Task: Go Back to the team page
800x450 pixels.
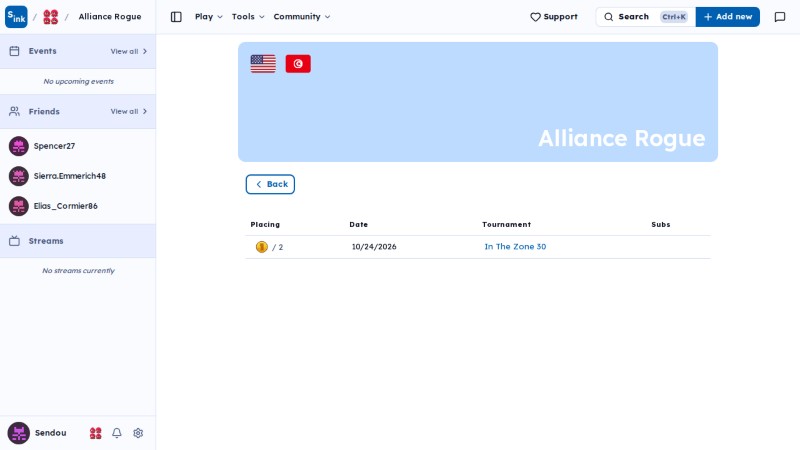Action: pos(270,184)
